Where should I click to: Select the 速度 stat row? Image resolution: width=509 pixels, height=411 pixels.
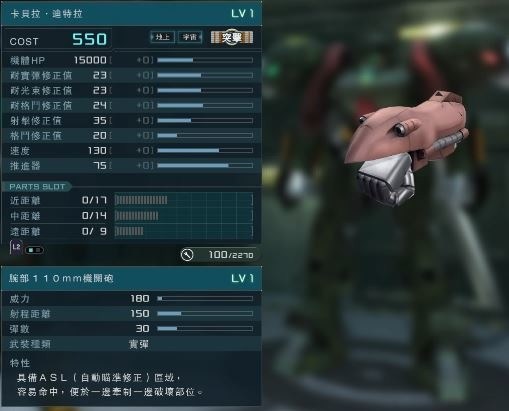coord(131,151)
